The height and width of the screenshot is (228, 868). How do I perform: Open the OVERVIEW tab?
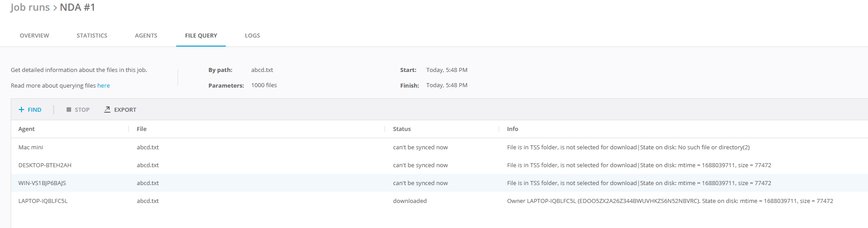[x=34, y=35]
